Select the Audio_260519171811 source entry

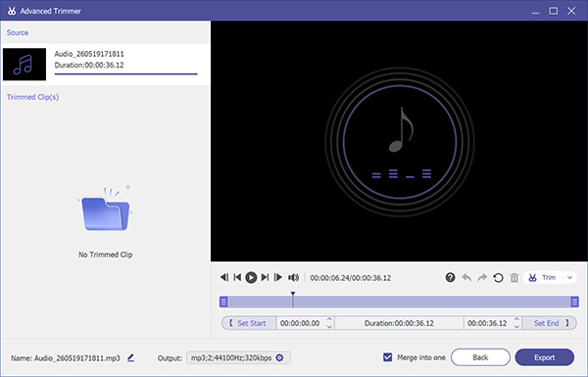pyautogui.click(x=105, y=65)
